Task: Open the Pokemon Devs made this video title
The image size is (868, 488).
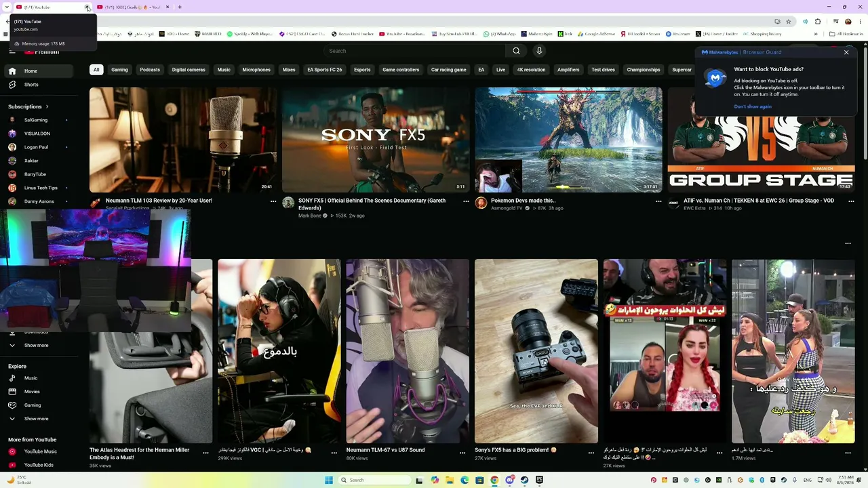Action: 523,201
